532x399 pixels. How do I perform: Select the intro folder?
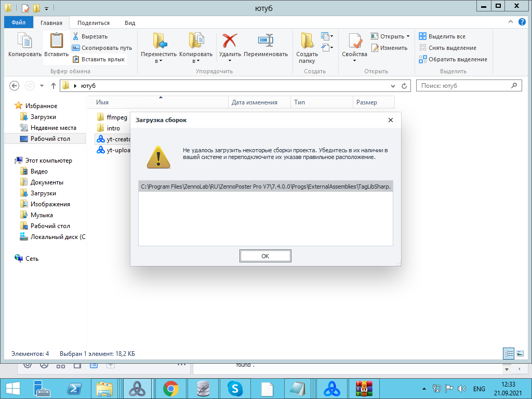pyautogui.click(x=109, y=128)
